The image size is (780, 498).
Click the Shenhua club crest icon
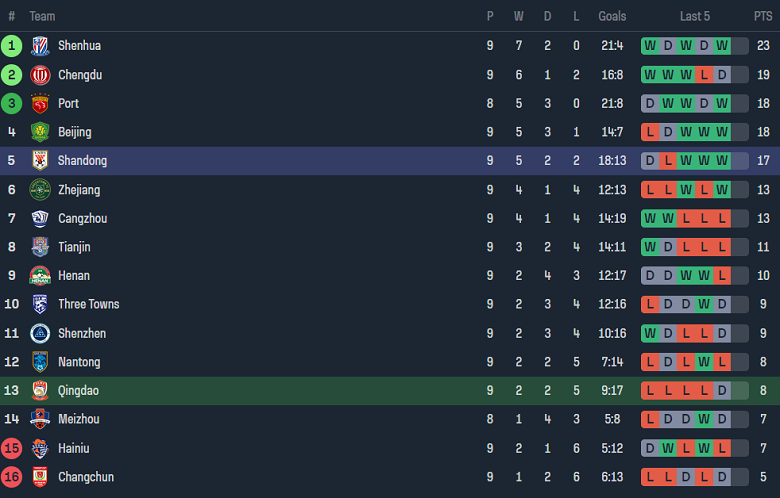tap(40, 46)
